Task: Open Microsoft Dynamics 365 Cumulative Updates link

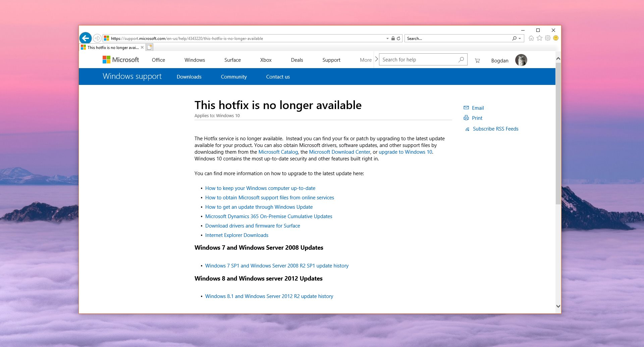Action: pos(269,216)
